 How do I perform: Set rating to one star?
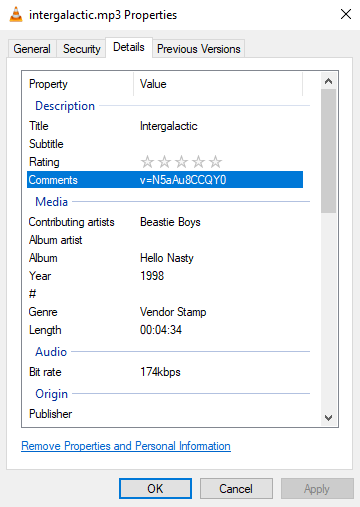pyautogui.click(x=147, y=162)
